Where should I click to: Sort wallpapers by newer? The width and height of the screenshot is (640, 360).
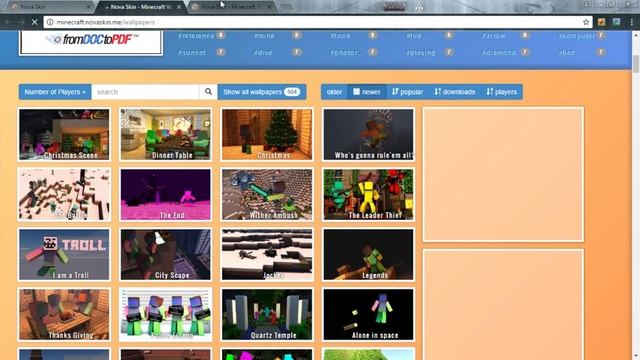click(367, 92)
